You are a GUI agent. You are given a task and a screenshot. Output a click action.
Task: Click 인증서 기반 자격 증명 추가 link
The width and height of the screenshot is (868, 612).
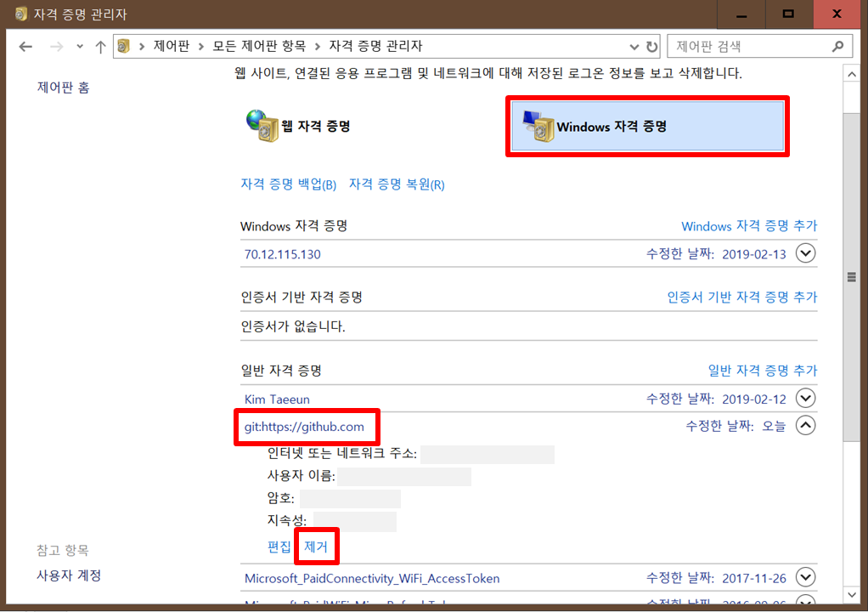(x=741, y=297)
